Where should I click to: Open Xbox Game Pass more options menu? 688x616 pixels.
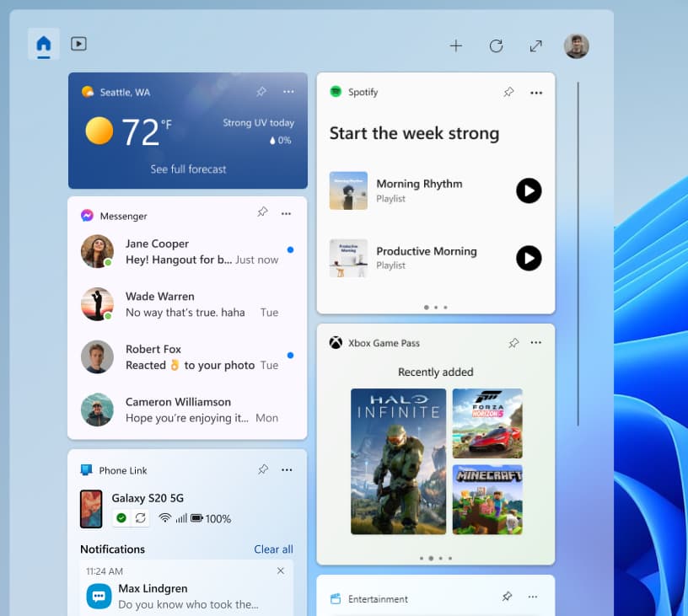coord(535,342)
